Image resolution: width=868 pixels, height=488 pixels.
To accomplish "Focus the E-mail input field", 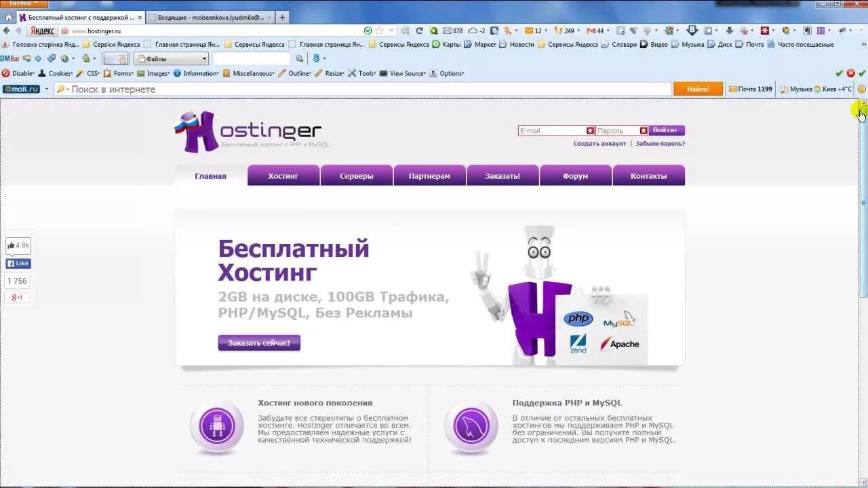I will click(x=556, y=130).
